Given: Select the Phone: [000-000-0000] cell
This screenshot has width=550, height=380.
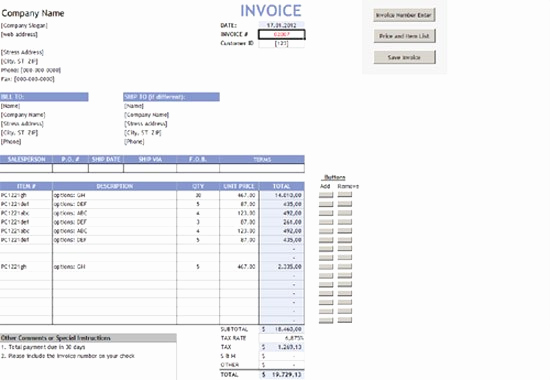Looking at the screenshot, I should pos(31,70).
